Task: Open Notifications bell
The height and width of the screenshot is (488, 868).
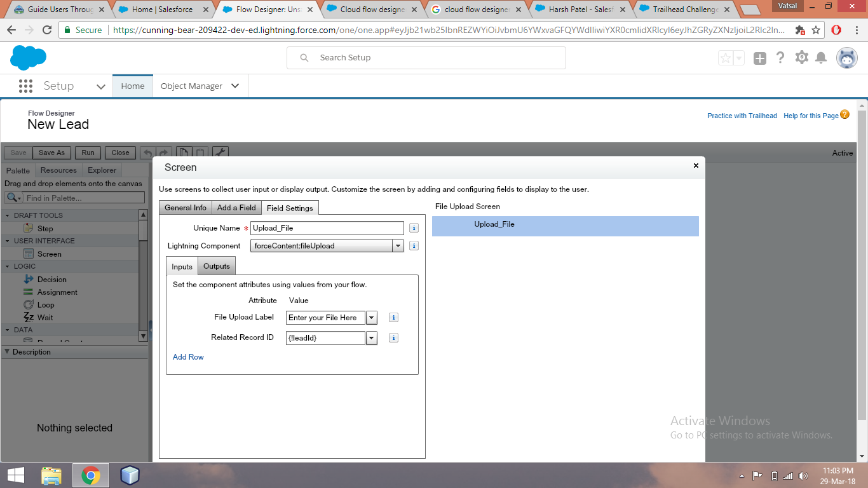Action: tap(821, 58)
